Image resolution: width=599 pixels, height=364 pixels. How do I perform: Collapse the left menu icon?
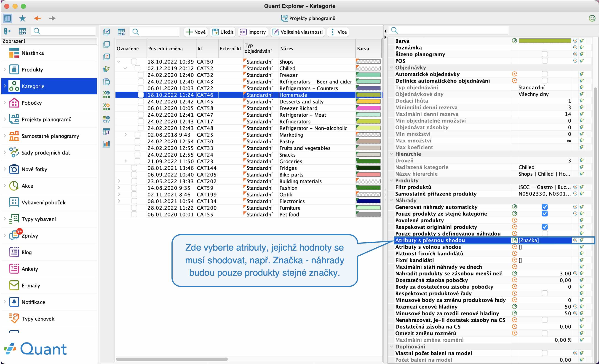(8, 31)
